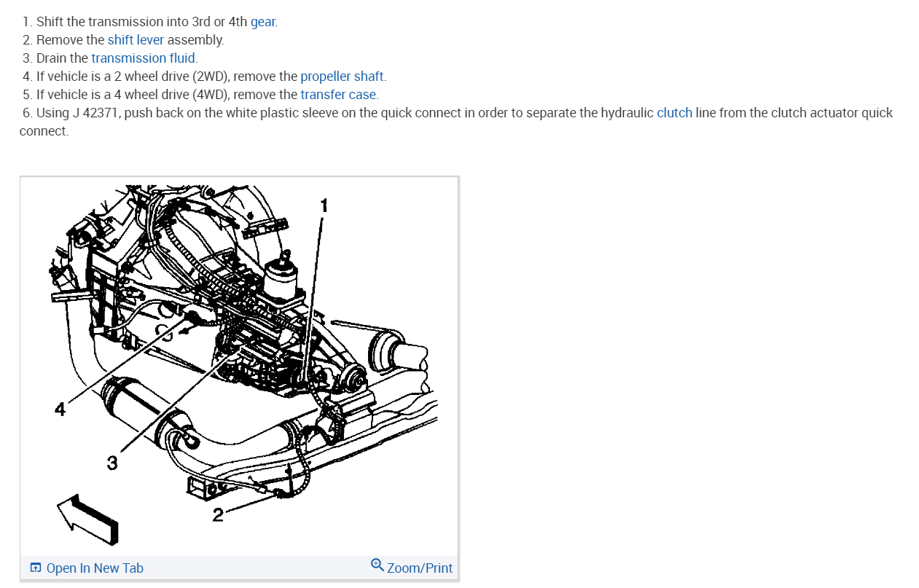
Task: Click the Zoom/Print magnifier icon
Action: pyautogui.click(x=377, y=565)
